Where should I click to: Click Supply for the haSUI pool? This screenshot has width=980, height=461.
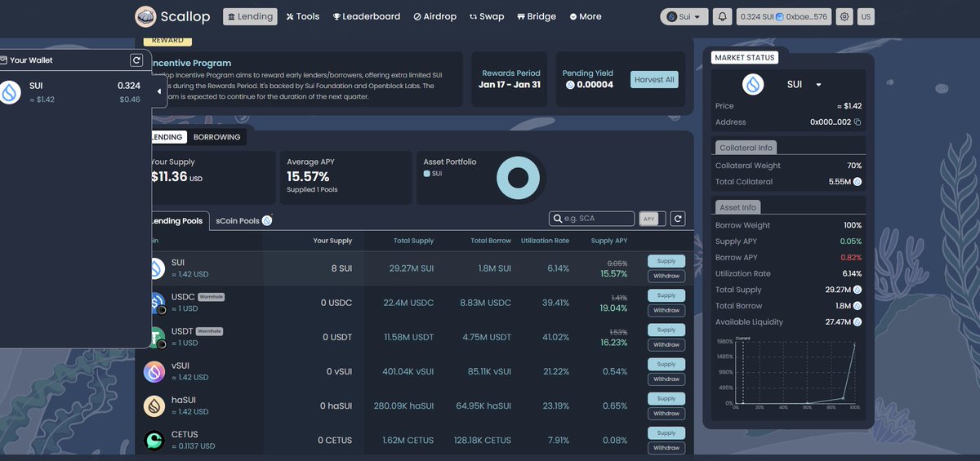[666, 398]
